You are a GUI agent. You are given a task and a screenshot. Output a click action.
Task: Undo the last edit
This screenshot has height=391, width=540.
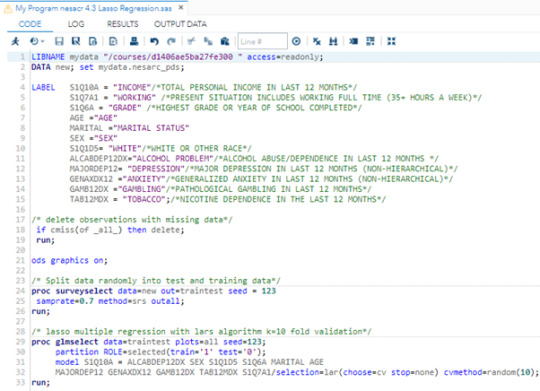pos(154,41)
